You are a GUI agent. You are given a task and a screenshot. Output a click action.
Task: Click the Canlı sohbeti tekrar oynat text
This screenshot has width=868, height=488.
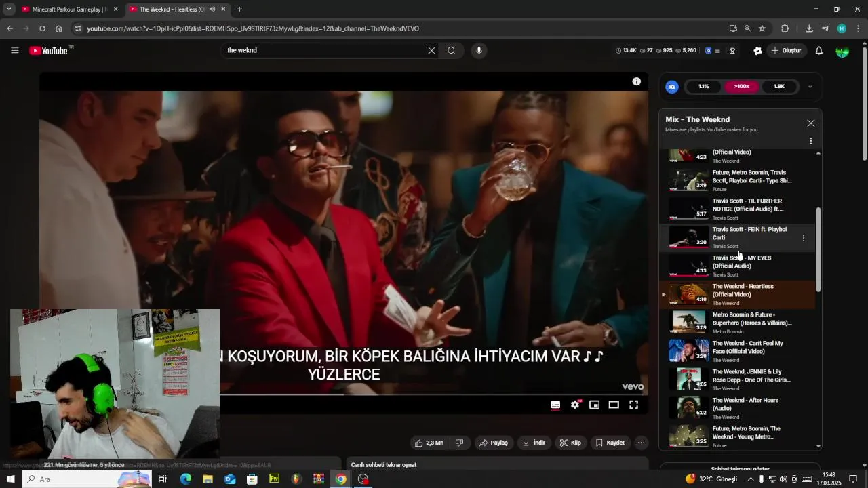point(384,465)
